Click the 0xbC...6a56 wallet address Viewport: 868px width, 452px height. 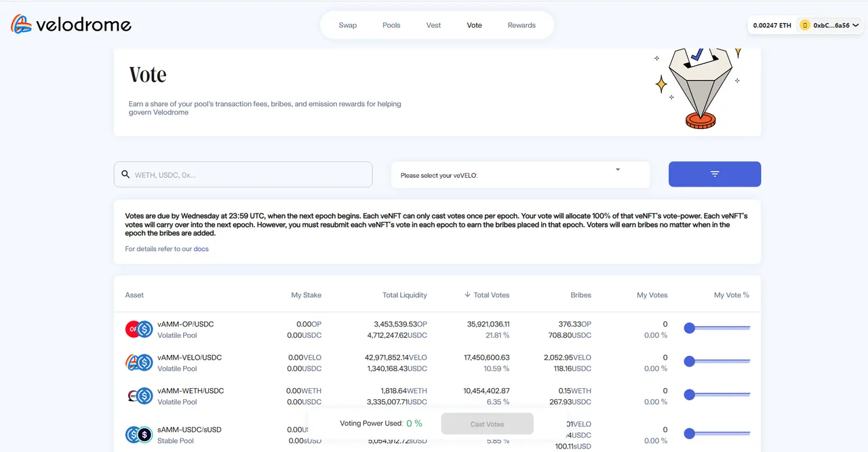click(831, 25)
